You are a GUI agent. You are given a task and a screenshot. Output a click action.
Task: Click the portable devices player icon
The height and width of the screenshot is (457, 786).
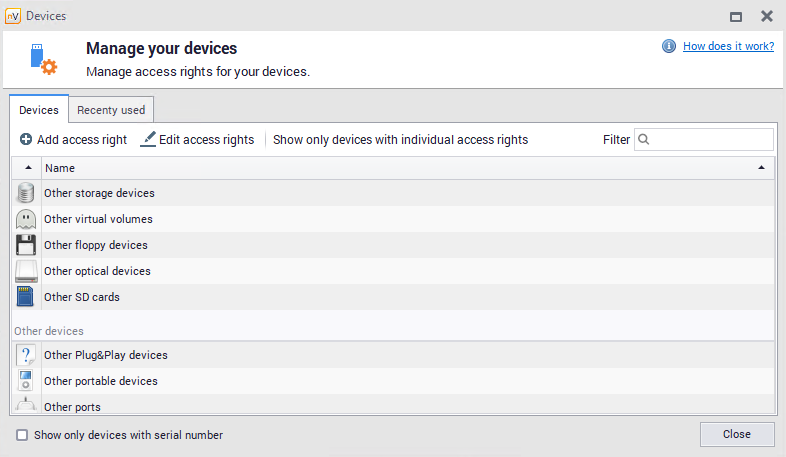[26, 381]
